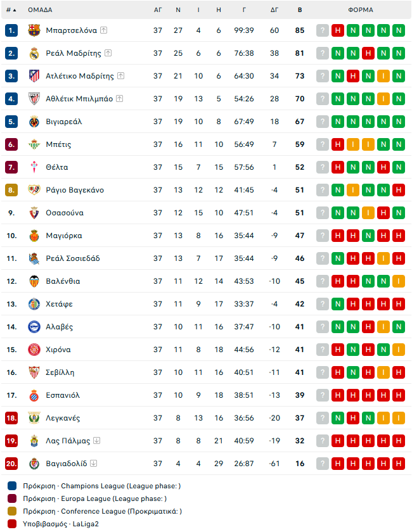412x532 pixels.
Task: Click Barcelona's red H form badge
Action: [338, 30]
